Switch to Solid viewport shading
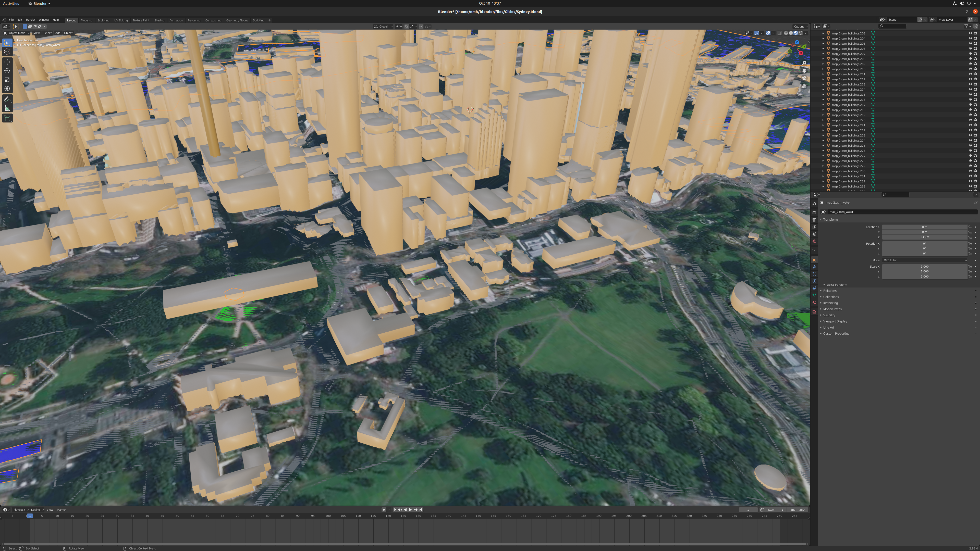Viewport: 980px width, 551px height. [791, 33]
